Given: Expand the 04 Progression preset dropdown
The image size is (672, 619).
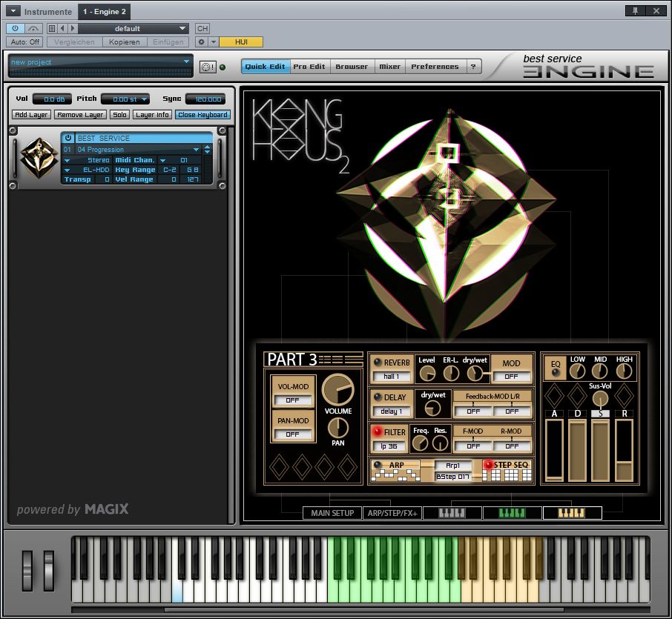Looking at the screenshot, I should [197, 150].
